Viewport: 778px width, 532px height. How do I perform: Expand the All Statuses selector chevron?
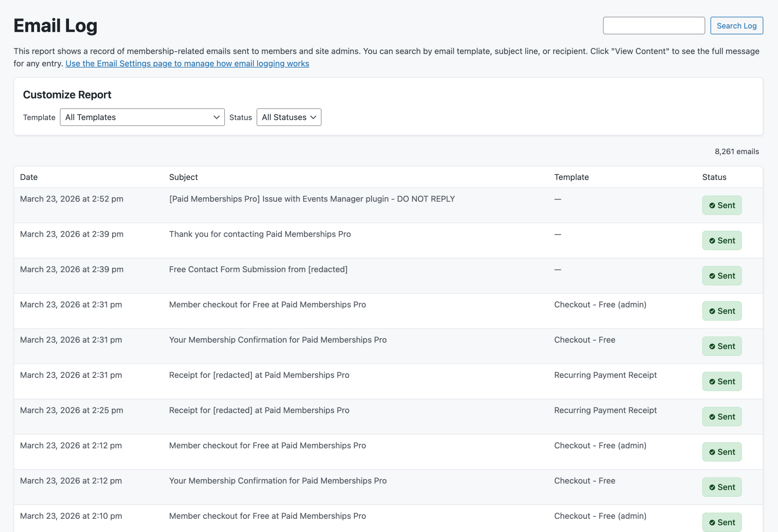(313, 117)
